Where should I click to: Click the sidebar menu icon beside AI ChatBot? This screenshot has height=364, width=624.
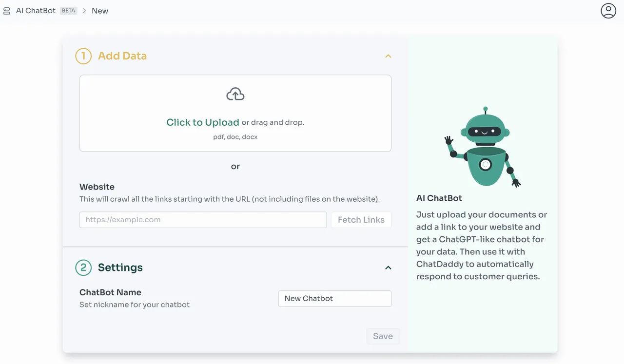coord(7,11)
